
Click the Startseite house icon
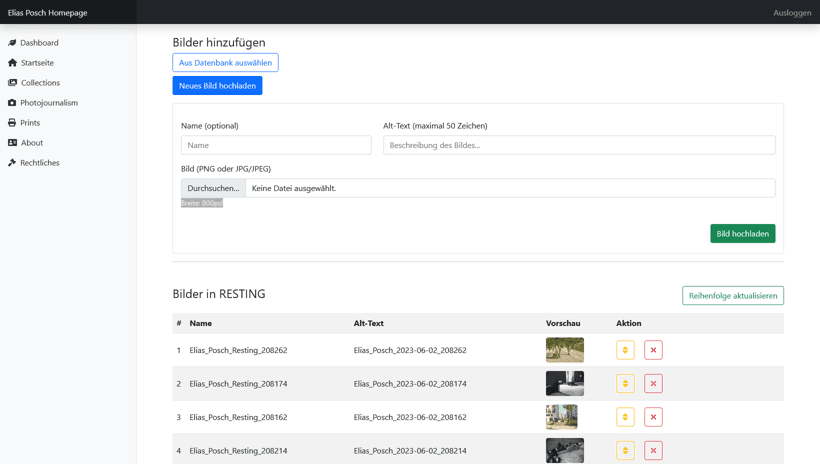12,63
